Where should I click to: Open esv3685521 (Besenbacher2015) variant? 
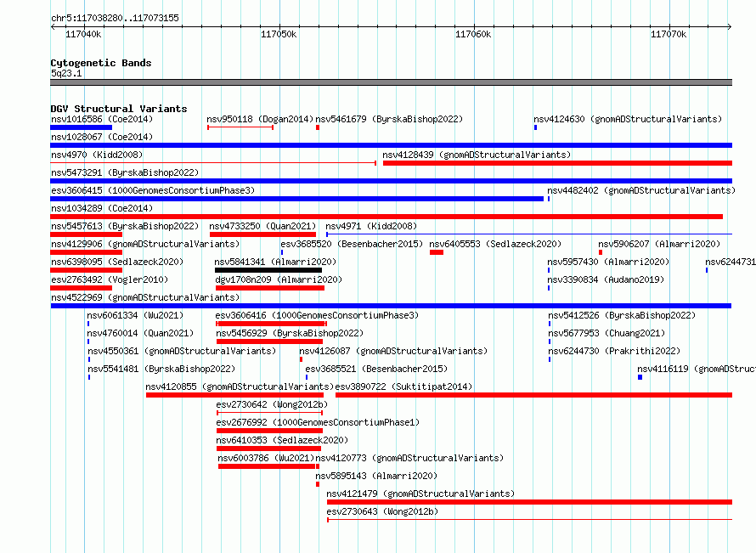(x=376, y=369)
